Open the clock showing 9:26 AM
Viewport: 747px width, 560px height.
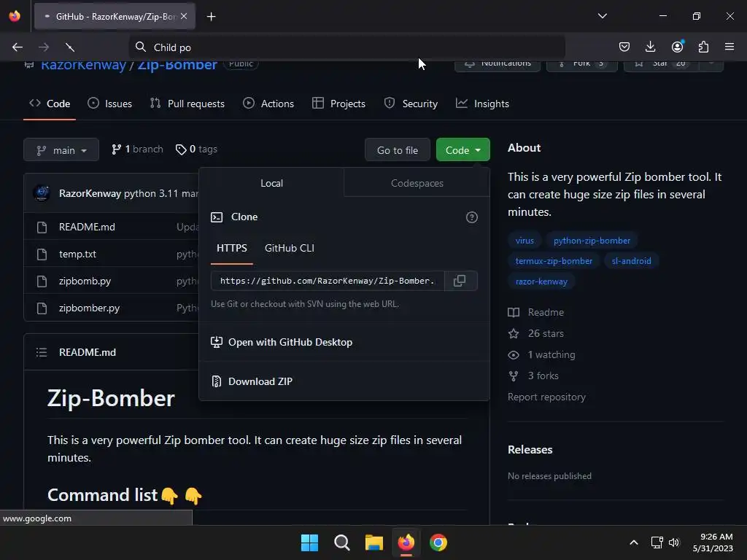(713, 542)
